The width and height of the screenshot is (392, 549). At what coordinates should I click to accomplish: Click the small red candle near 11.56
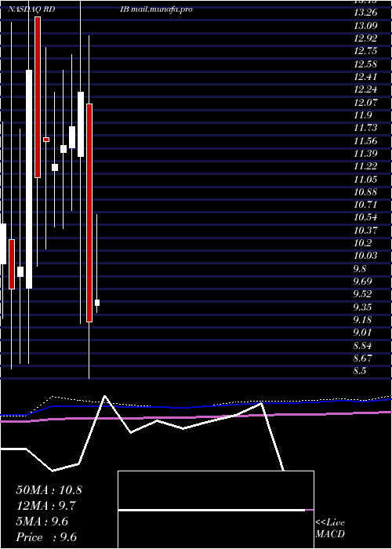click(x=46, y=140)
